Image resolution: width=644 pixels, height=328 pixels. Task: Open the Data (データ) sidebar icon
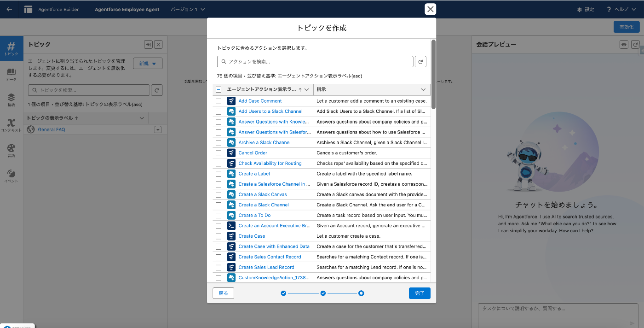(11, 75)
